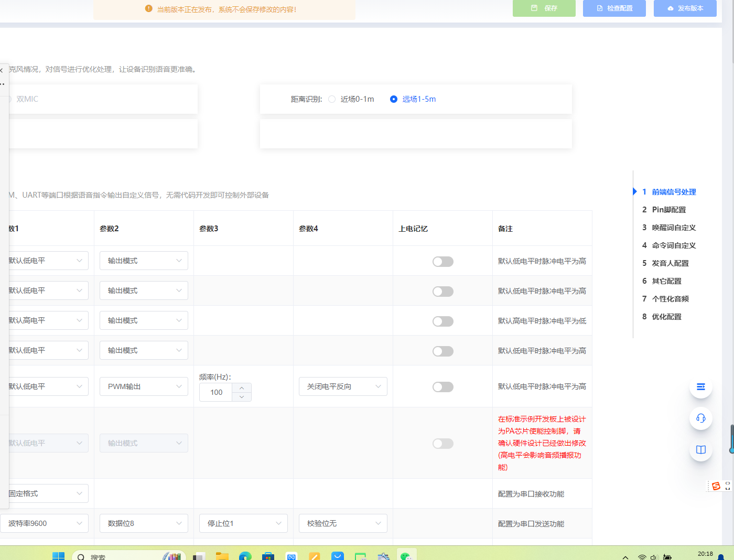734x560 pixels.
Task: Select 近场0-1m distance radio option
Action: [x=332, y=99]
